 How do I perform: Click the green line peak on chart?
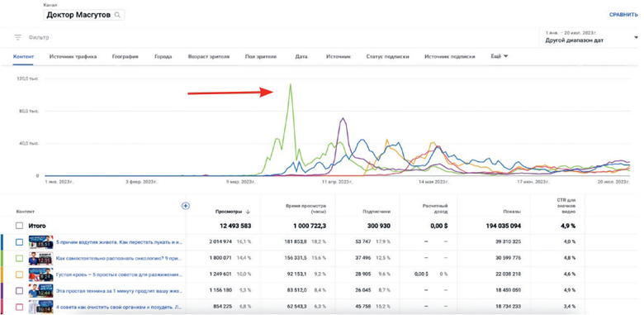[291, 84]
